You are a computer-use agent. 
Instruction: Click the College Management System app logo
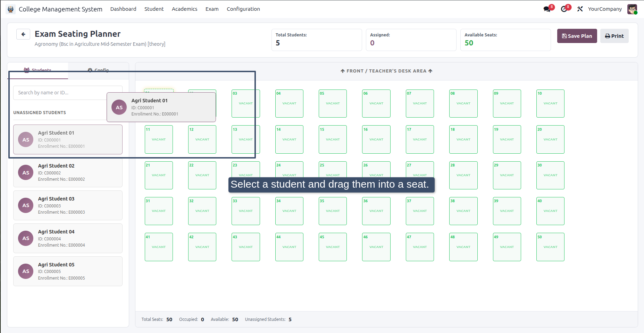click(11, 9)
